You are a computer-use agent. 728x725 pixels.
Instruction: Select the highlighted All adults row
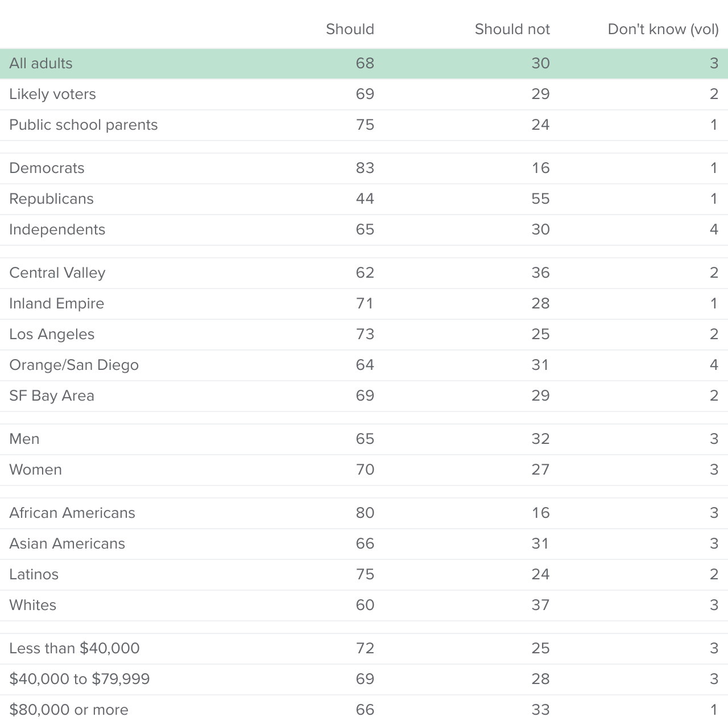pyautogui.click(x=364, y=63)
